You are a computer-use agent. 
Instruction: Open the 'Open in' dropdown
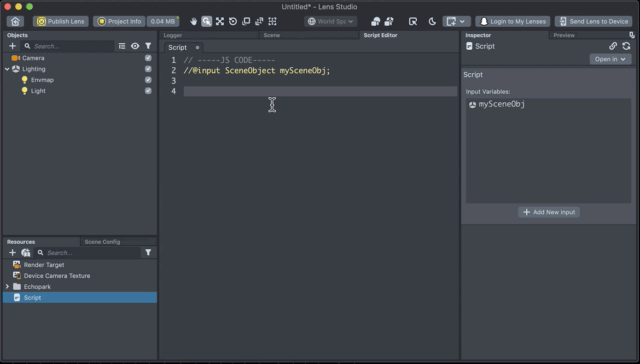[x=610, y=59]
